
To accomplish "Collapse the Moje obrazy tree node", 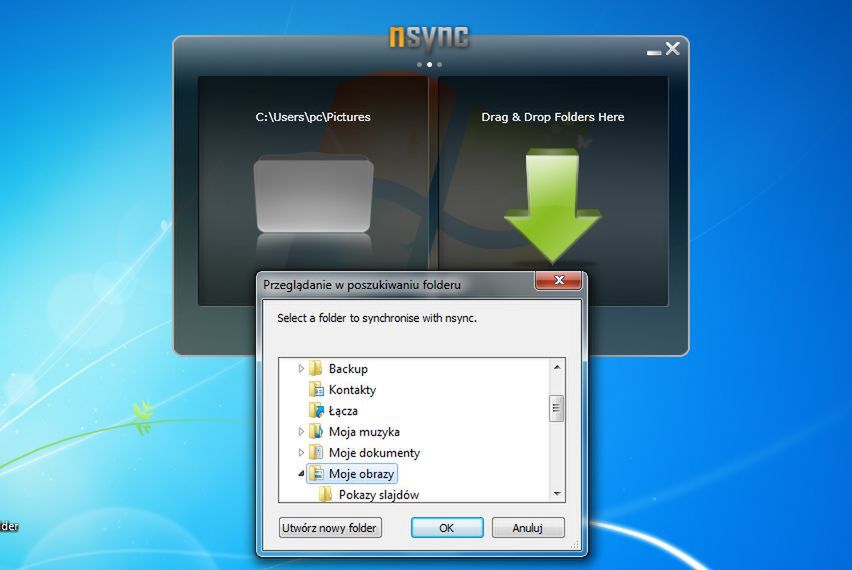I will [x=301, y=473].
